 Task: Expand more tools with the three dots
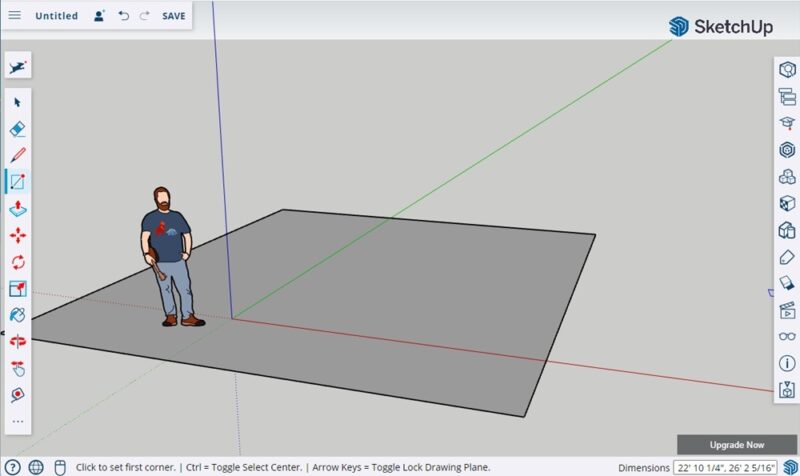pos(18,421)
